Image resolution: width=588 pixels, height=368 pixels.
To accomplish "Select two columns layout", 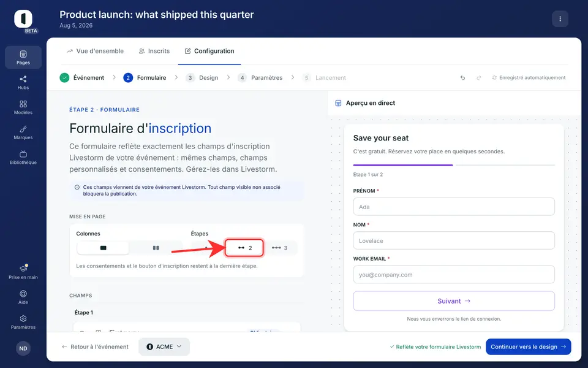I will point(156,248).
